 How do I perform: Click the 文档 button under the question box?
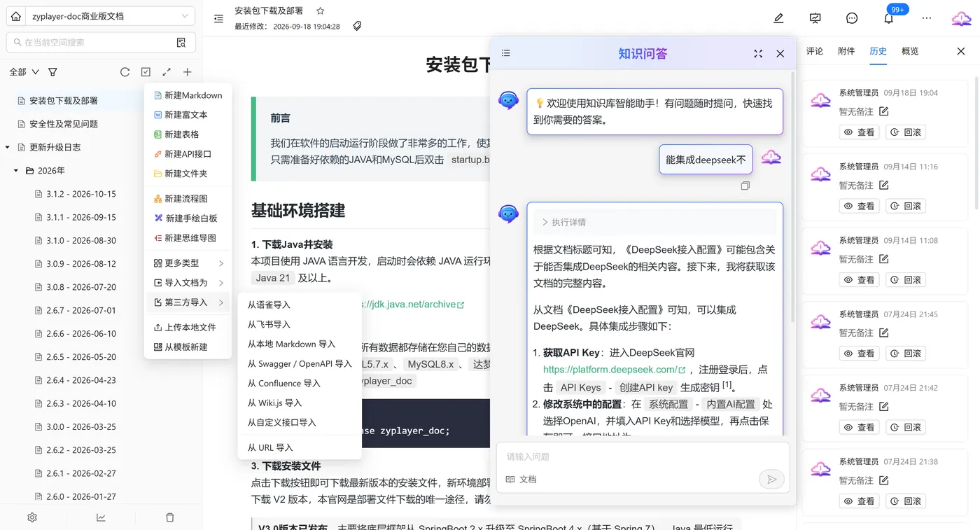coord(521,480)
